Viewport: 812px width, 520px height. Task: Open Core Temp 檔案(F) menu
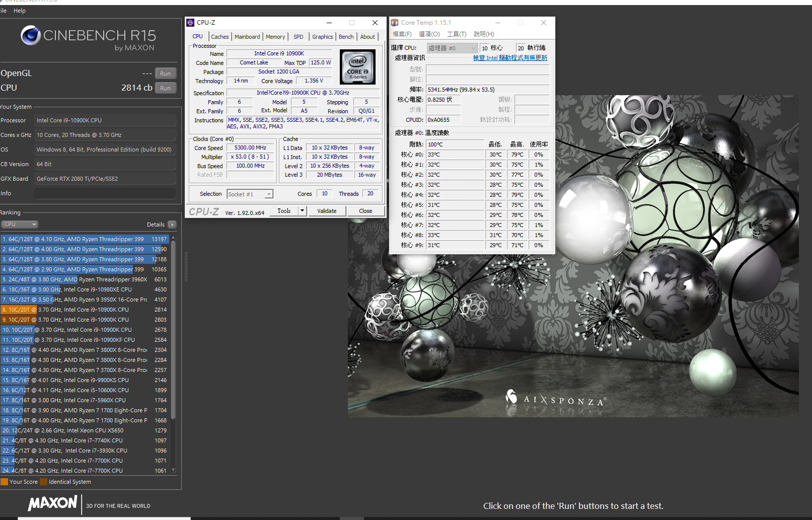pyautogui.click(x=402, y=34)
